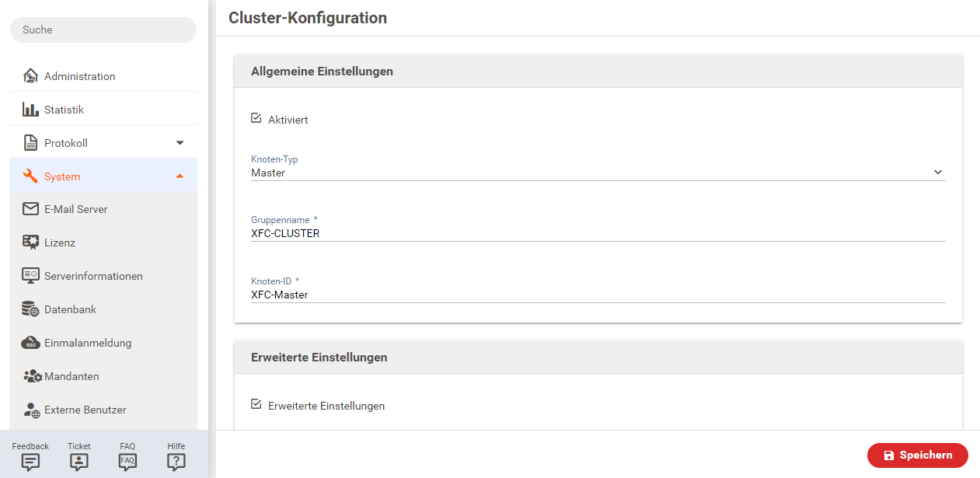Click the Ticket icon in footer
The width and height of the screenshot is (980, 478).
click(x=78, y=462)
